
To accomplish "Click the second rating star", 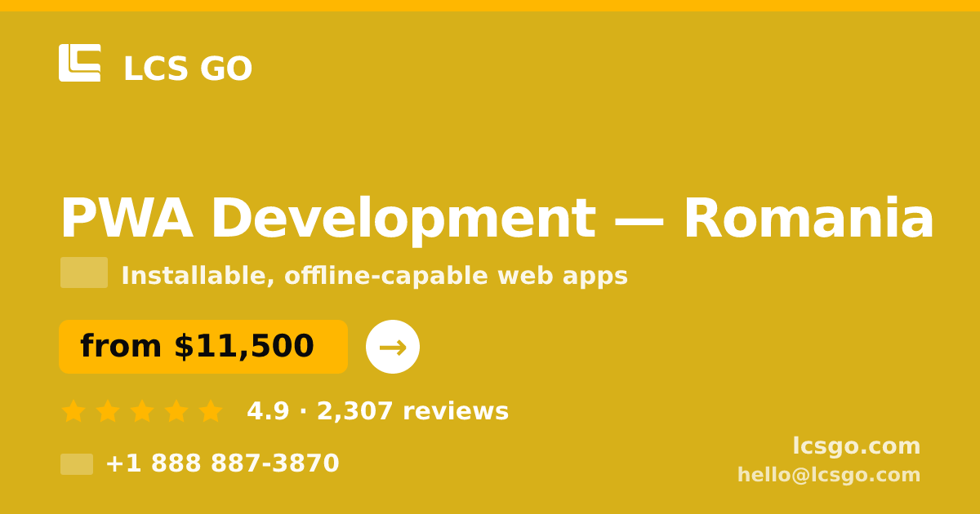I will tap(108, 411).
